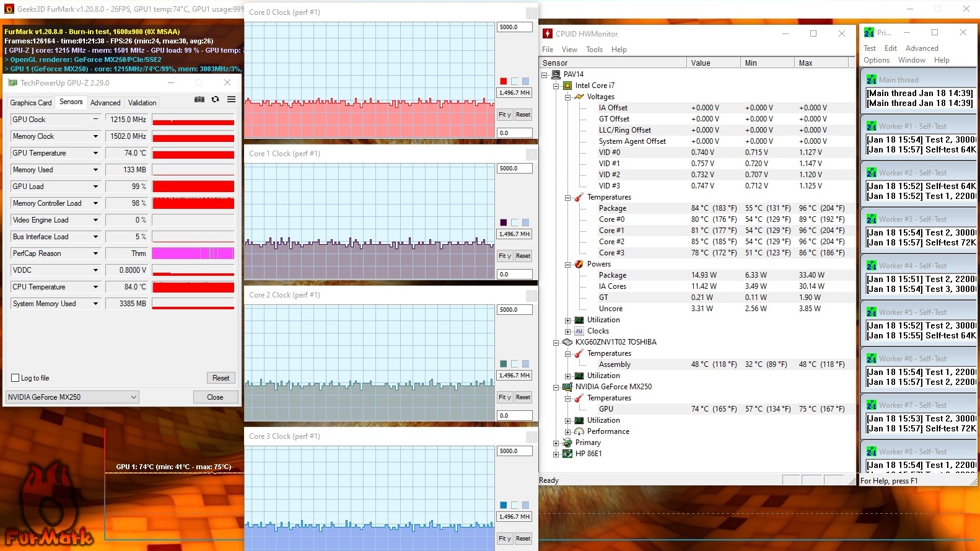Open the Prime95 Advanced menu
This screenshot has height=551, width=980.
click(922, 48)
